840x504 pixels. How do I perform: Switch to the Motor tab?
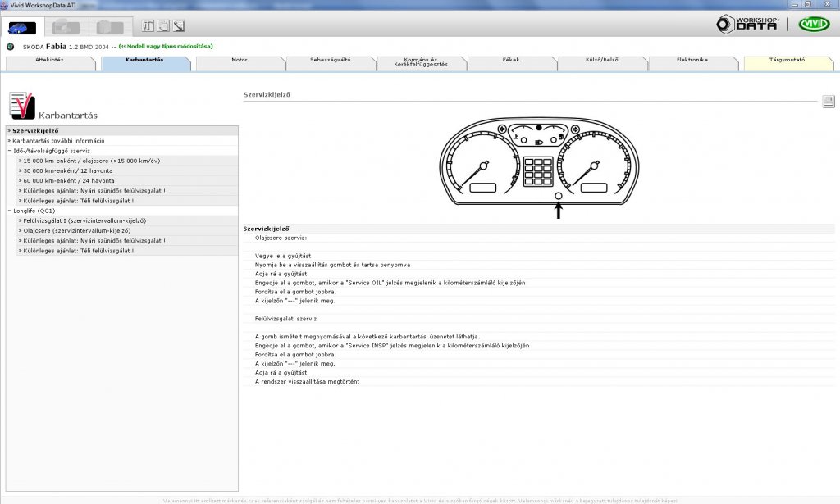click(x=240, y=63)
